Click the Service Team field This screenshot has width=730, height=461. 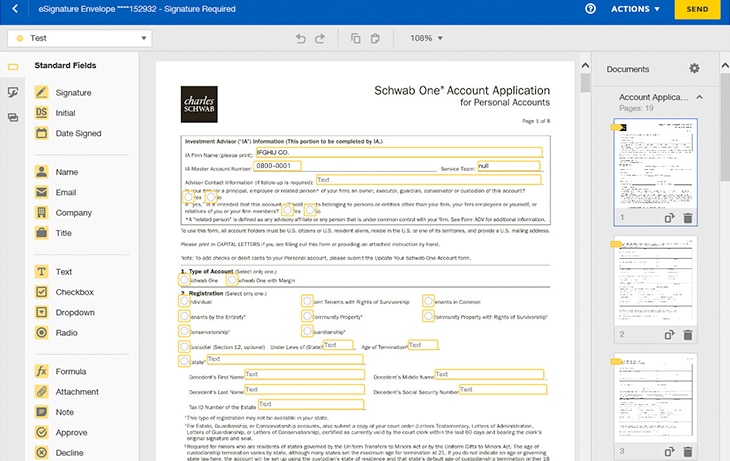click(509, 166)
